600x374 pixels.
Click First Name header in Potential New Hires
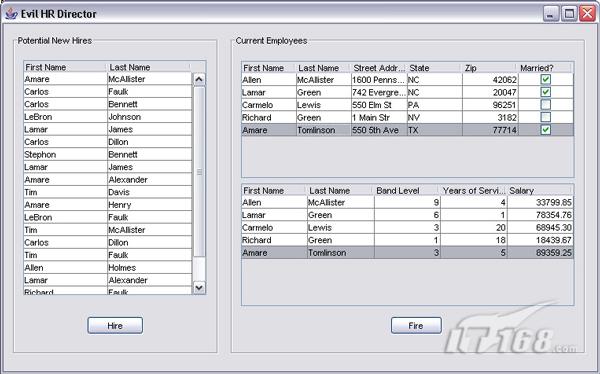(65, 67)
